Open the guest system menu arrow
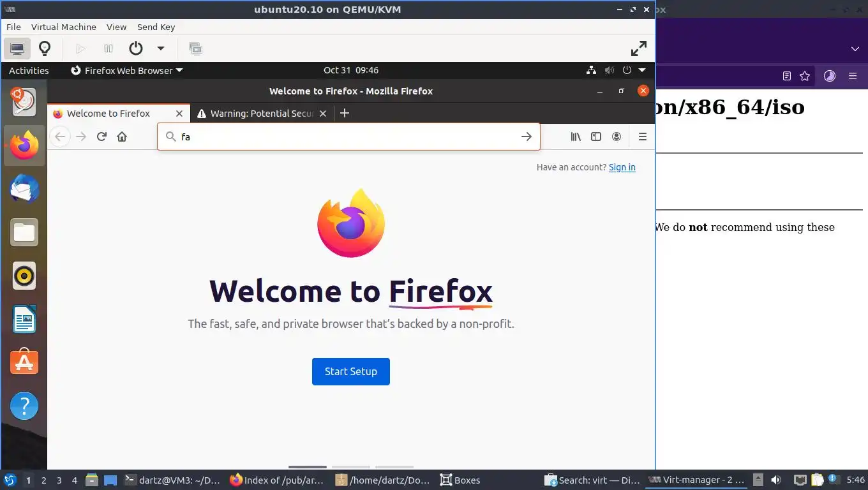The width and height of the screenshot is (868, 490). coord(642,70)
